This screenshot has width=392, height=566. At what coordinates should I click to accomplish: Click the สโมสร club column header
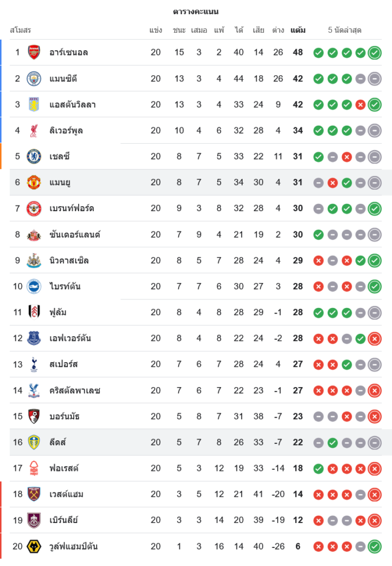tap(20, 30)
